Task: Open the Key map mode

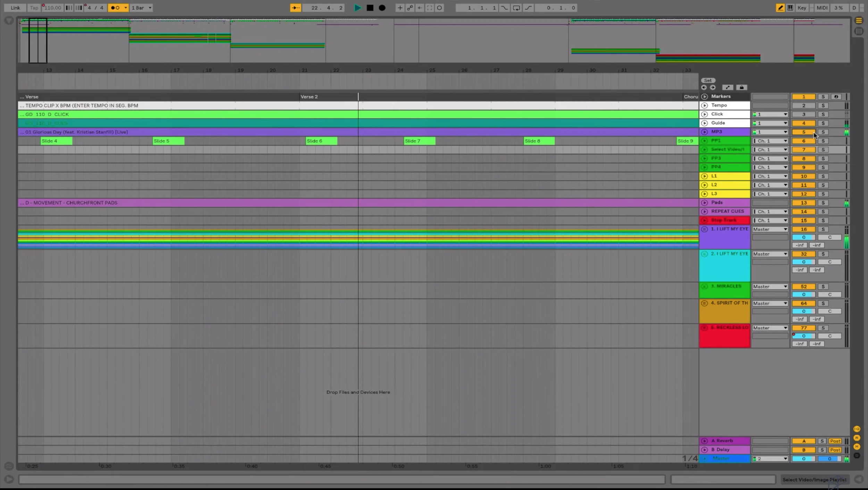Action: 802,8
